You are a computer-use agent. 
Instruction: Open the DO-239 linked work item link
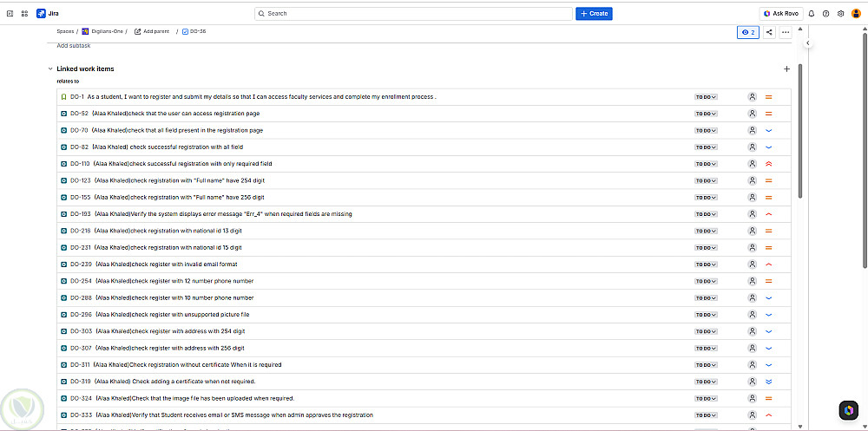click(x=81, y=264)
